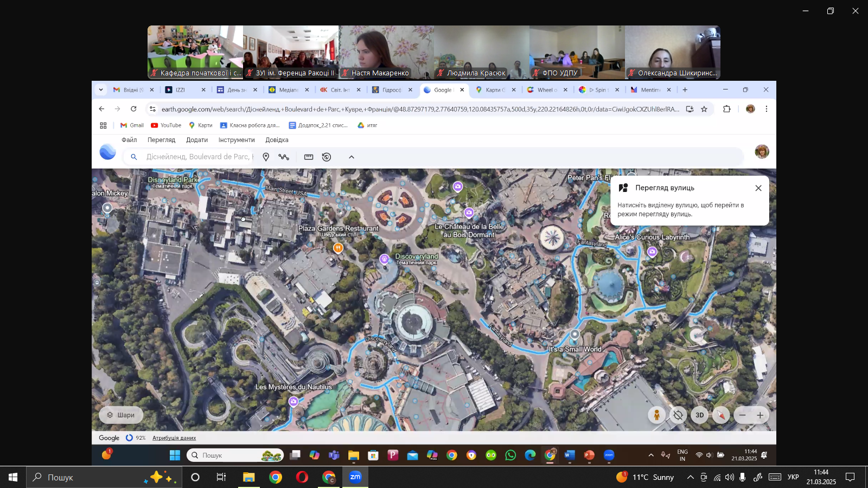
Task: Open the Файл menu
Action: click(129, 140)
